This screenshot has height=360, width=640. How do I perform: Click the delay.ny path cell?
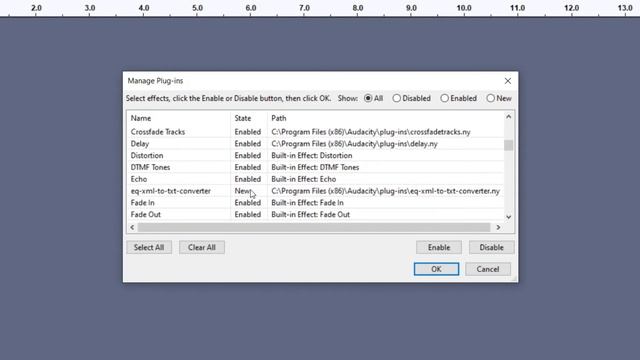(x=354, y=144)
